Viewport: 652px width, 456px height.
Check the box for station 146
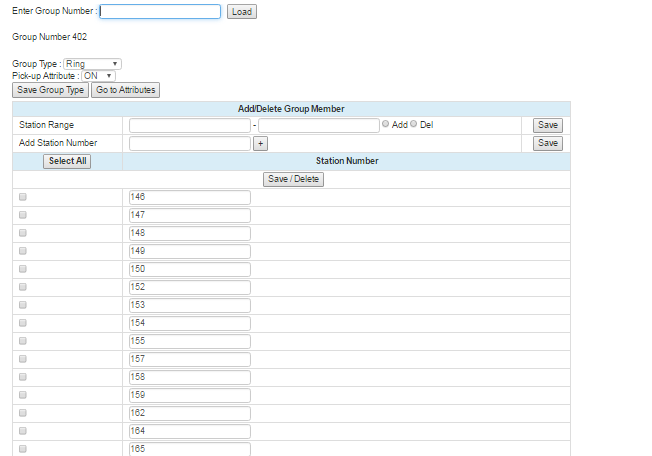(x=23, y=197)
